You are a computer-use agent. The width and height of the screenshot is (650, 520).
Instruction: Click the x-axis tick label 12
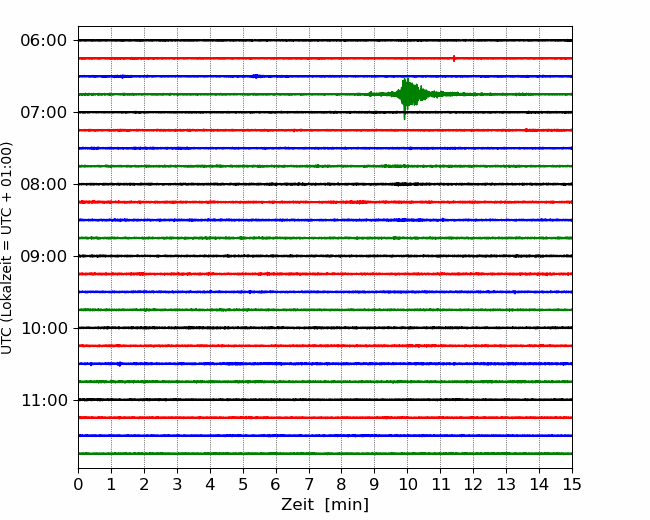pos(473,484)
